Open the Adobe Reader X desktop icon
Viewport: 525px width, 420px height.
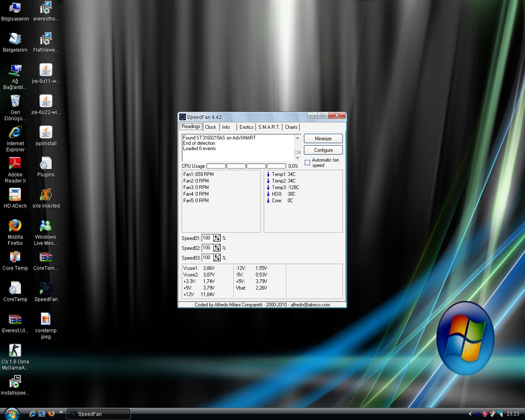coord(15,170)
